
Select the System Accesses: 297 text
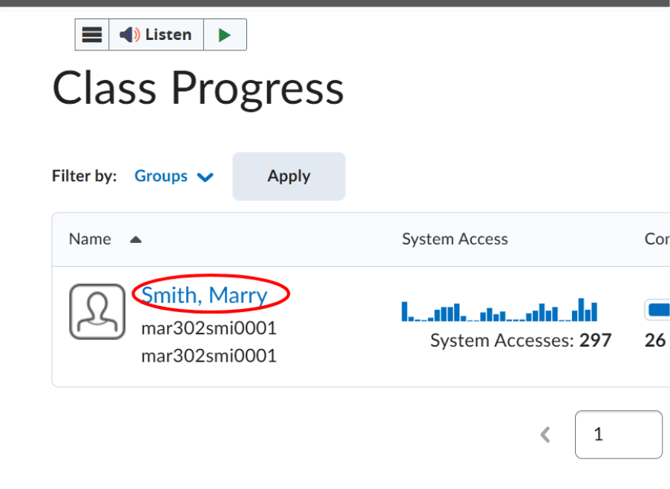tap(521, 341)
